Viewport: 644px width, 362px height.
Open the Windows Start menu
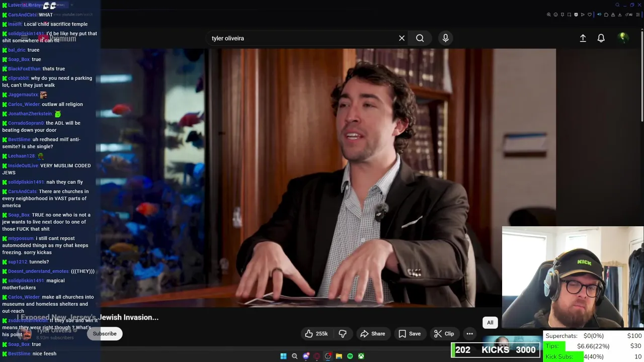[x=283, y=356]
